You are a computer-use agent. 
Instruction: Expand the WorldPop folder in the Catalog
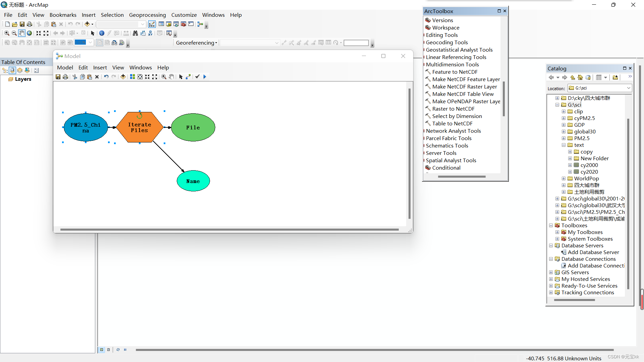pyautogui.click(x=563, y=179)
